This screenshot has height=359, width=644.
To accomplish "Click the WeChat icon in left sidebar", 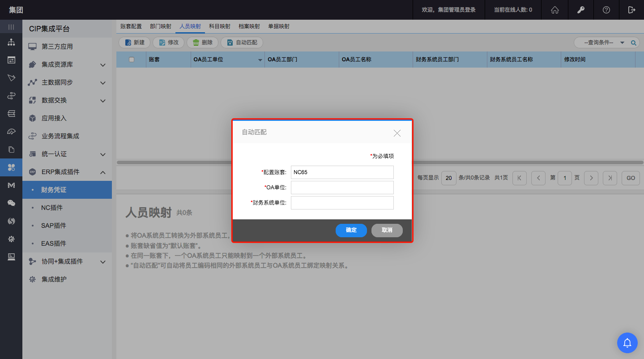I will click(11, 203).
